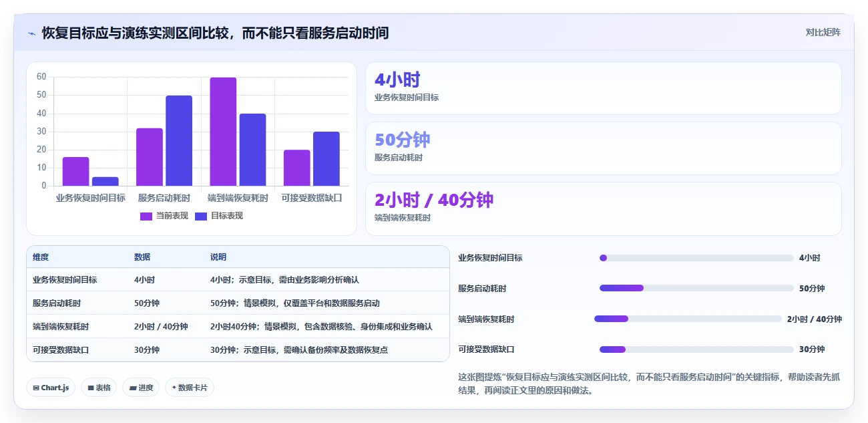
Task: Click the note about 平台和数据服务启动
Action: coord(295,303)
